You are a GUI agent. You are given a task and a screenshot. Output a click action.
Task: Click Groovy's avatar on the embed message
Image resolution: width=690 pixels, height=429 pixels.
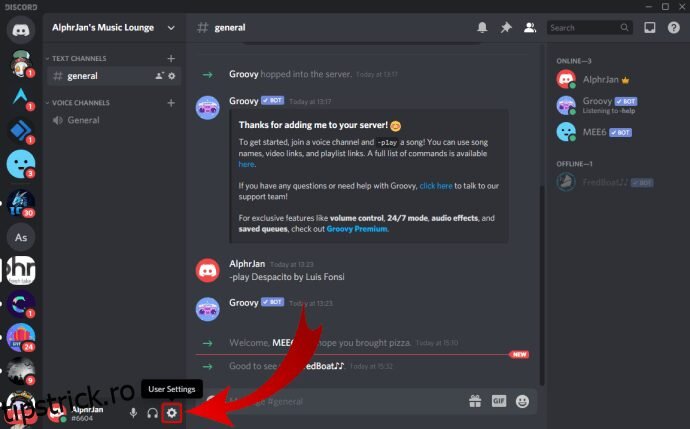(208, 108)
